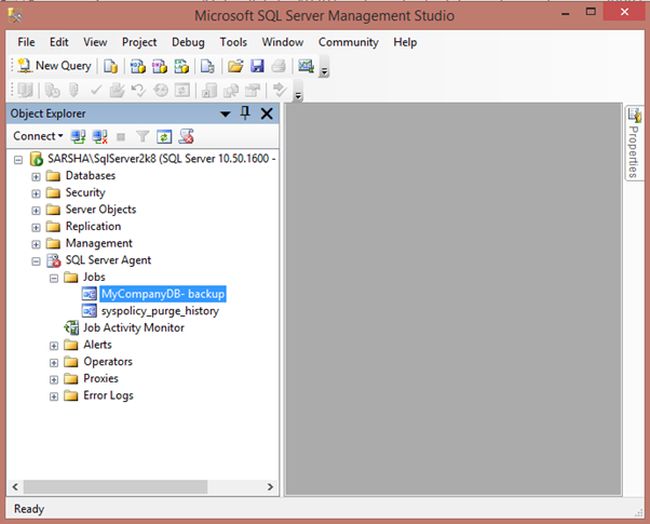This screenshot has width=650, height=524.
Task: Select the Server Objects tree label
Action: [101, 209]
